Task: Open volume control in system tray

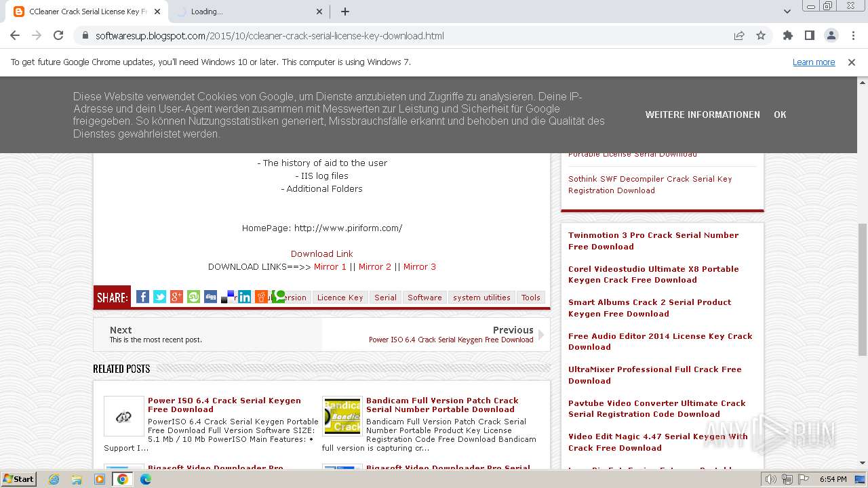Action: (771, 479)
